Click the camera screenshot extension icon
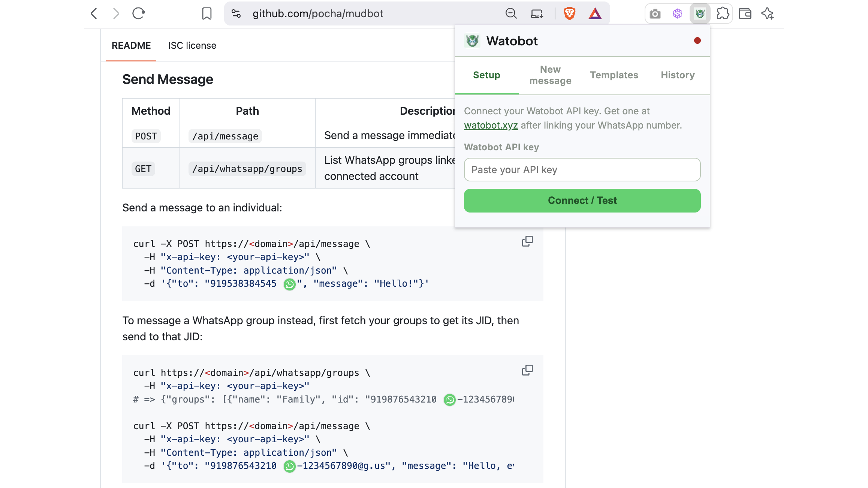This screenshot has width=868, height=488. tap(655, 14)
